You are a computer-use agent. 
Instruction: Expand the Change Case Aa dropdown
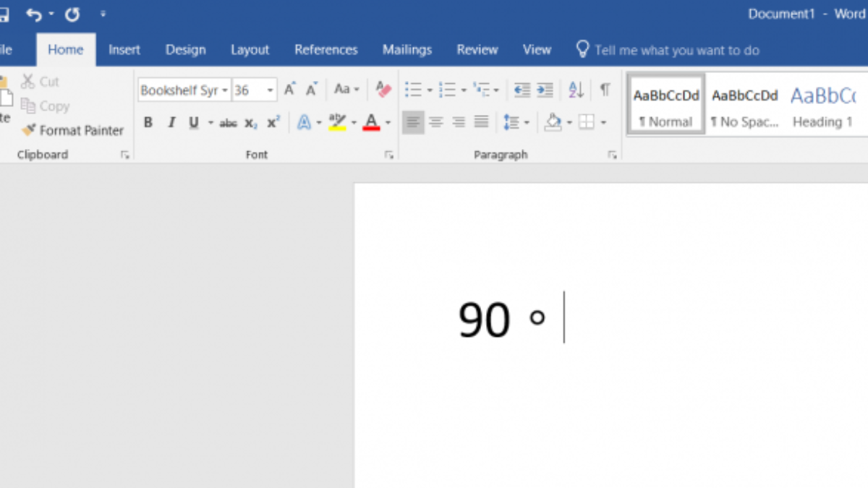point(346,90)
